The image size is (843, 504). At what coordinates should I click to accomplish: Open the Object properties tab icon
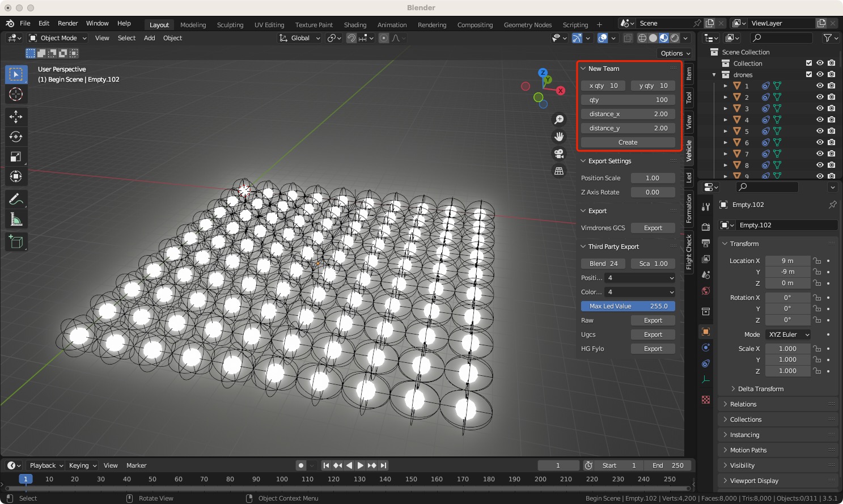(x=706, y=332)
